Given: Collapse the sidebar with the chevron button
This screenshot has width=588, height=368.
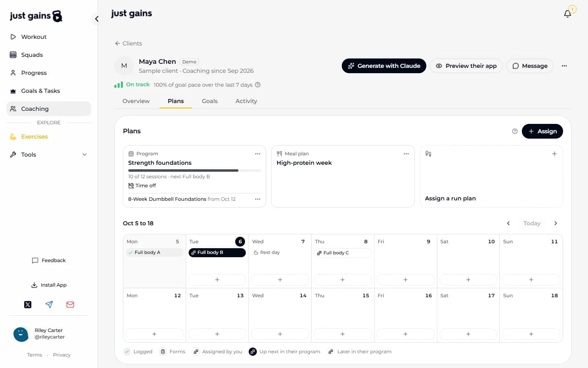Looking at the screenshot, I should click(97, 19).
